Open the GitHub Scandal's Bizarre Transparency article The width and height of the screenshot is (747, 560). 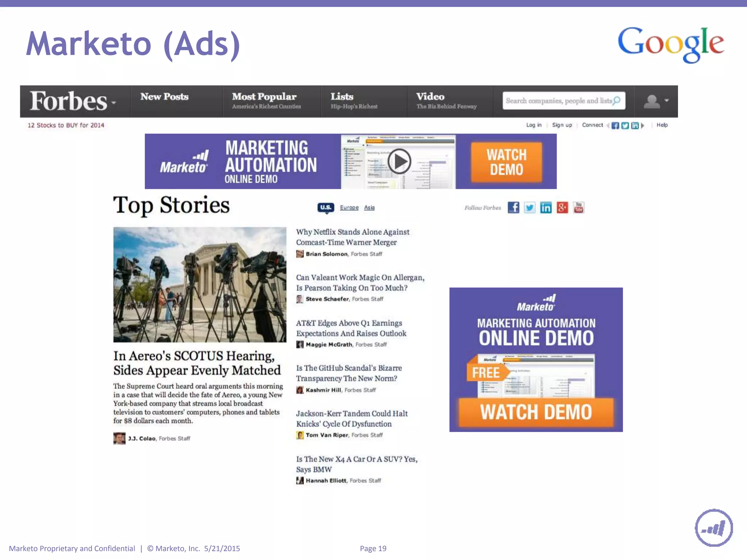coord(349,373)
